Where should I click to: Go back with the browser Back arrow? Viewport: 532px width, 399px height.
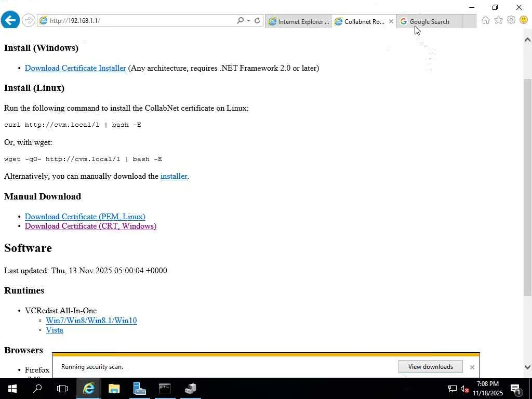click(10, 20)
